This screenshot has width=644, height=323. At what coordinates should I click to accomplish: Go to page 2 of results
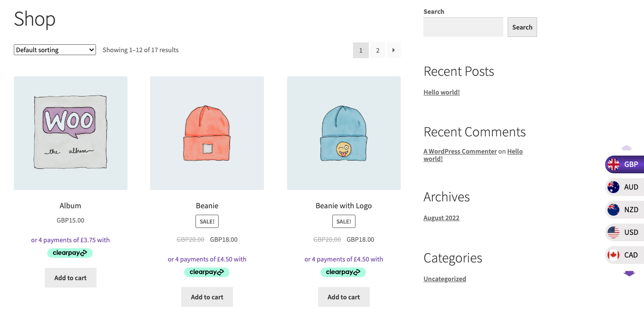point(378,50)
